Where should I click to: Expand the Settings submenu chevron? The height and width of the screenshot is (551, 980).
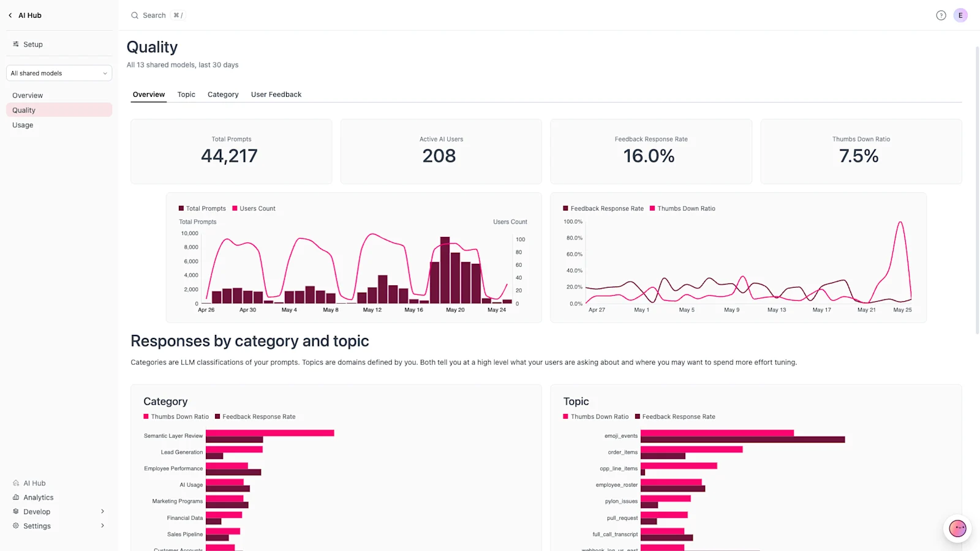tap(102, 526)
